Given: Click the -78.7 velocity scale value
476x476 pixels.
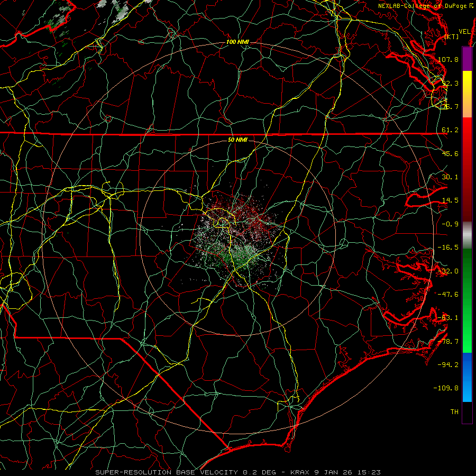Looking at the screenshot, I should click(x=448, y=342).
